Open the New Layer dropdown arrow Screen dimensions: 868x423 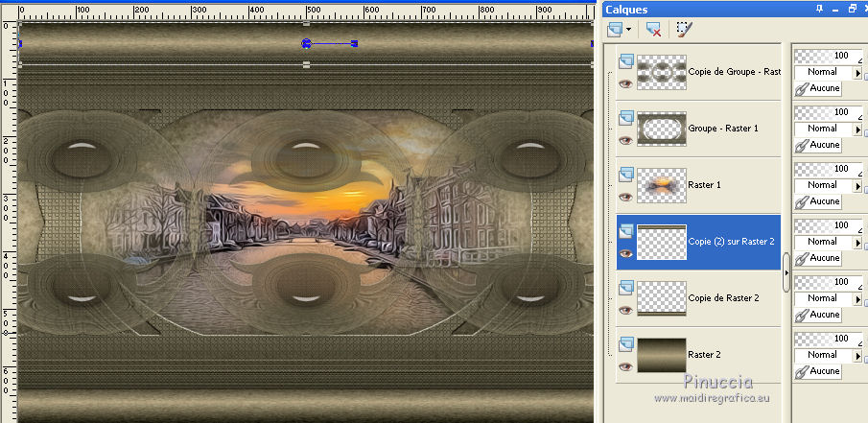click(x=629, y=30)
